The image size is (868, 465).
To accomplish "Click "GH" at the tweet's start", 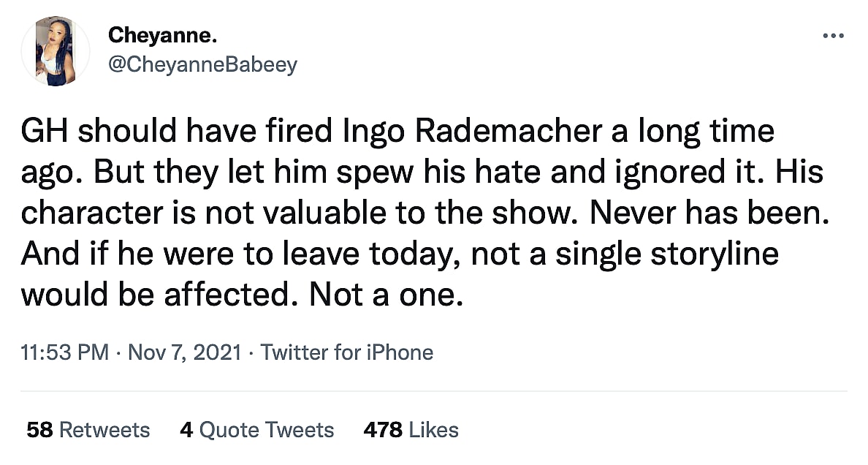I will click(45, 132).
